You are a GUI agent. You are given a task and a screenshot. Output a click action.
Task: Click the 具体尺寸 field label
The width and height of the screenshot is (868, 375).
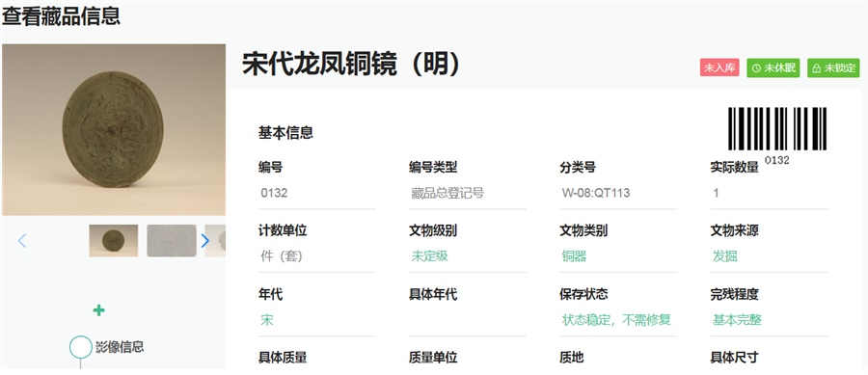tap(734, 358)
